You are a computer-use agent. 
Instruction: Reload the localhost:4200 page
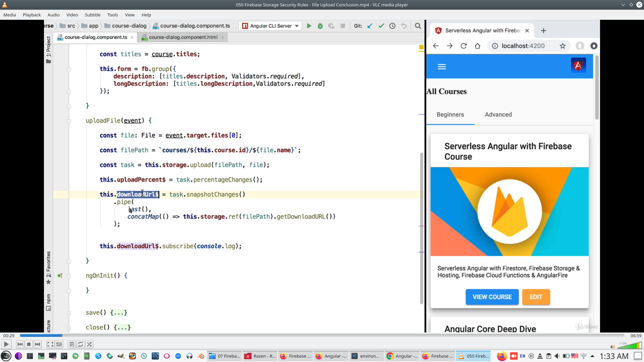(464, 46)
